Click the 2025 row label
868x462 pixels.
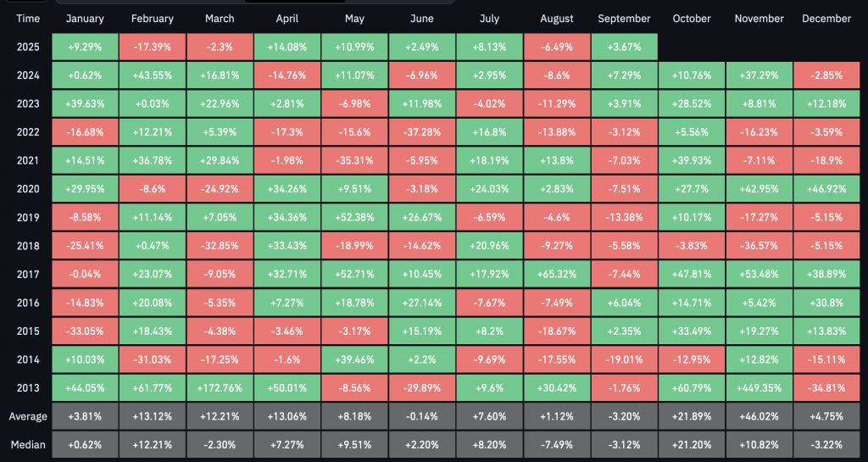[x=26, y=47]
